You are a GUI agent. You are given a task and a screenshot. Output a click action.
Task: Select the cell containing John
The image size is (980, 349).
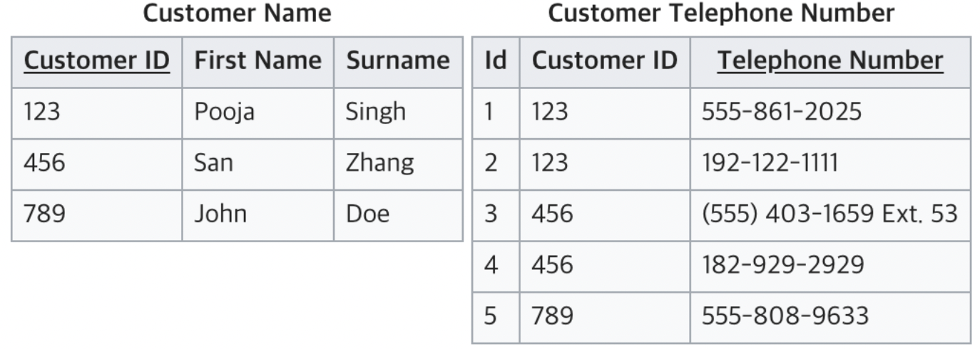pos(258,215)
